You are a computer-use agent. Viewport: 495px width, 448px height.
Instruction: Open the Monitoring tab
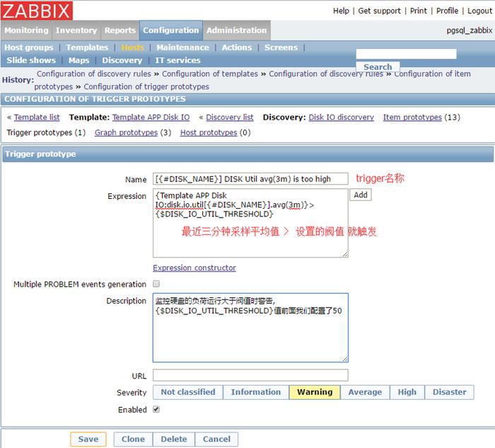tap(26, 30)
